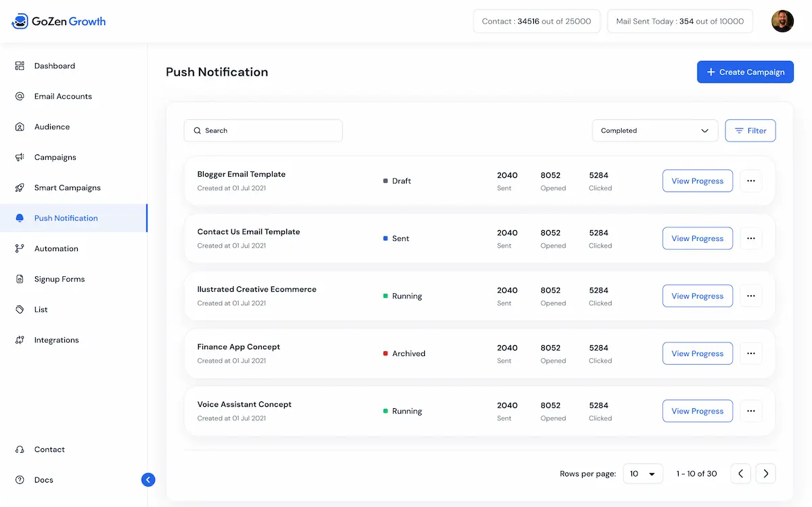Open Docs from the sidebar menu

(x=44, y=479)
